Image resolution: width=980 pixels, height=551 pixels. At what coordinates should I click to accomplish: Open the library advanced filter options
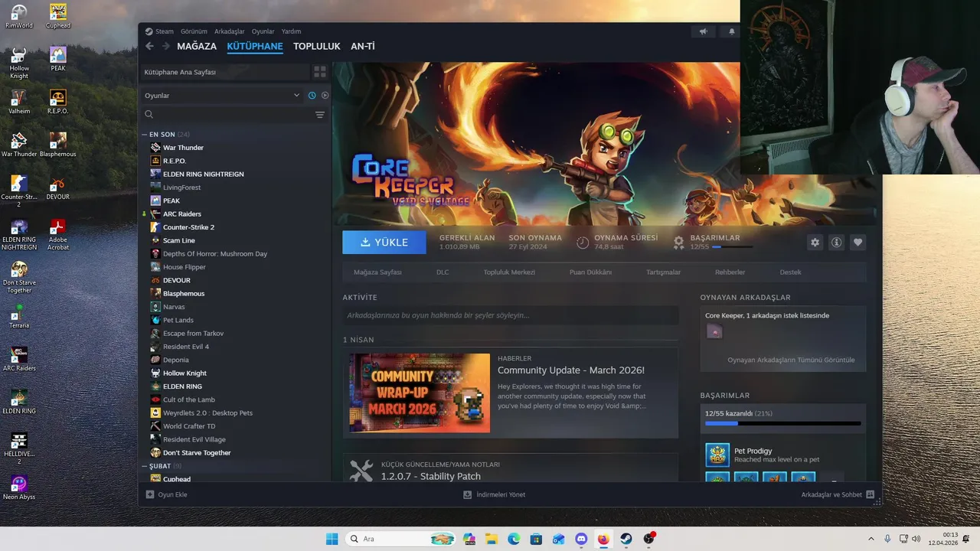(x=320, y=115)
